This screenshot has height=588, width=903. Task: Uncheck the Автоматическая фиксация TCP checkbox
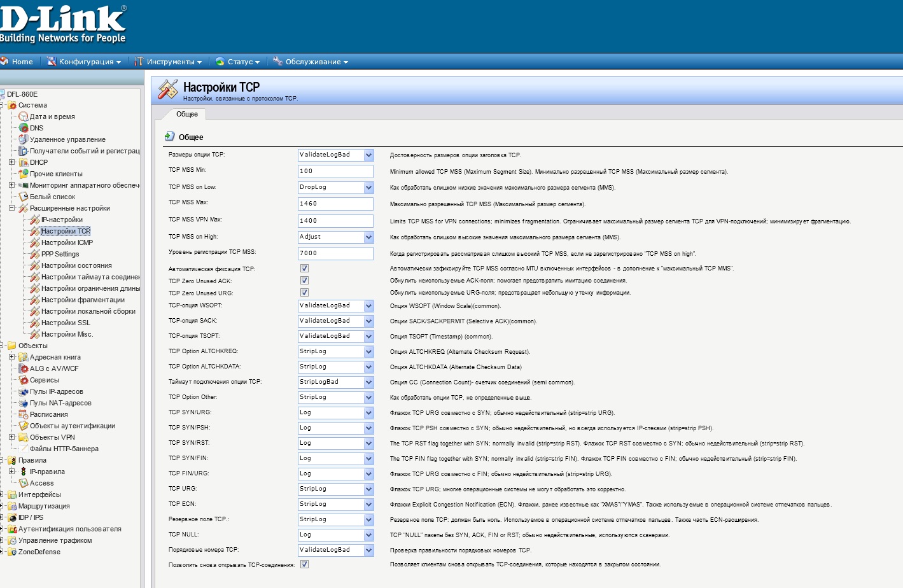(x=304, y=269)
